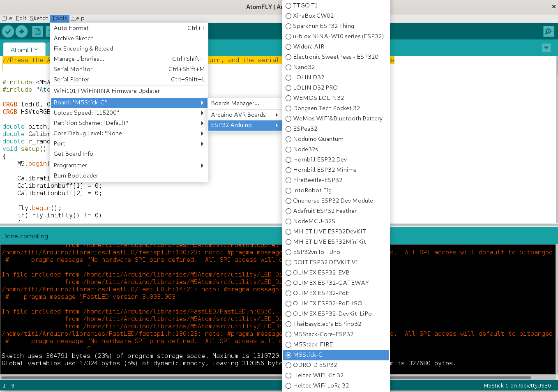Click the Upload arrow icon

point(21,32)
